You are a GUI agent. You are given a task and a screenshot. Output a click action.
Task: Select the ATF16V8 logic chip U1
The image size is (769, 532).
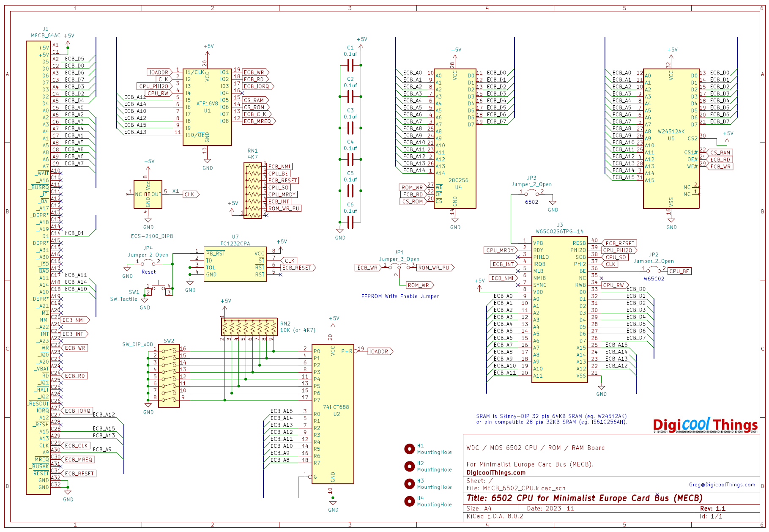click(x=208, y=106)
